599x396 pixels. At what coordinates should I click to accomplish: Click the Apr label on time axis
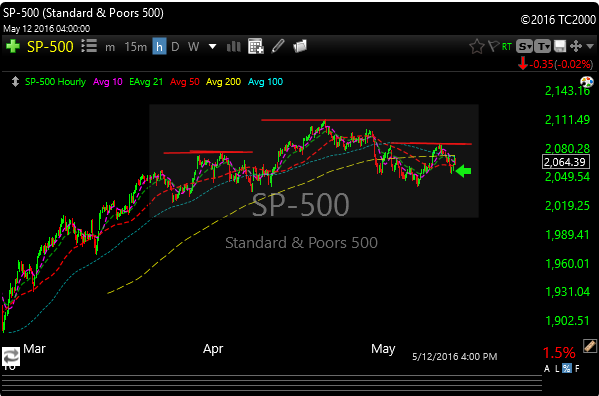(213, 349)
